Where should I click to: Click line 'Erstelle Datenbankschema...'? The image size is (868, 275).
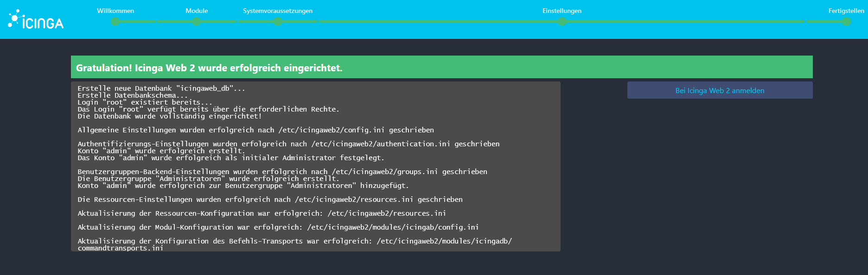coord(133,95)
